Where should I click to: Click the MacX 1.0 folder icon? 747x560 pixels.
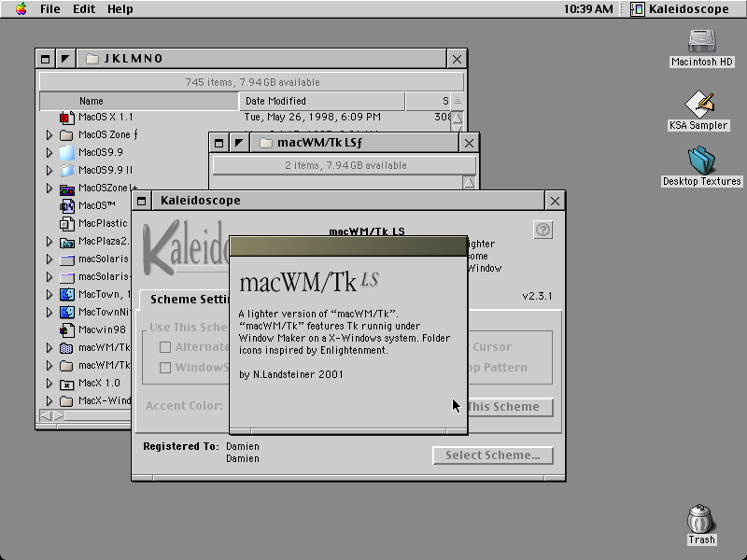pos(66,384)
